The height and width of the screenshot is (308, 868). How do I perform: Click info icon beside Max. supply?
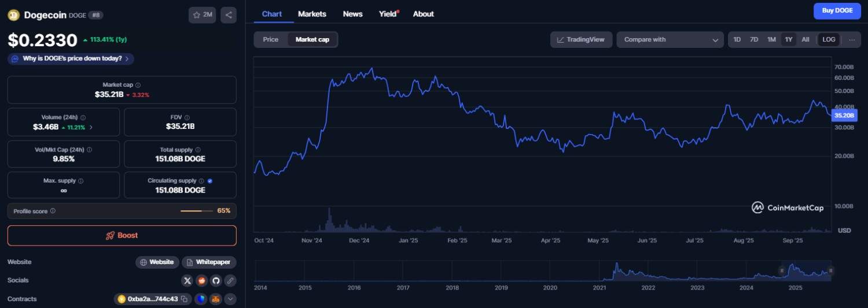pos(80,181)
